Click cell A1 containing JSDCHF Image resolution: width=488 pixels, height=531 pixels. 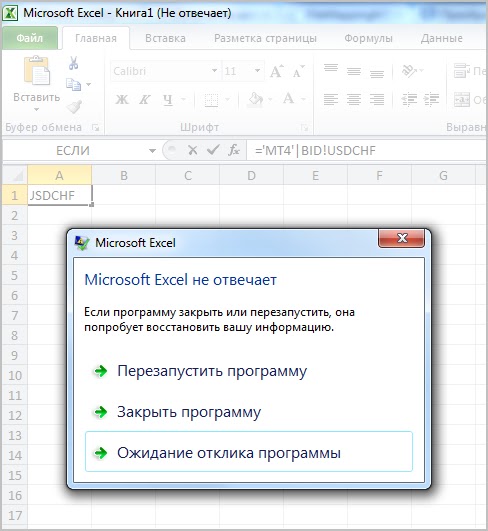[x=60, y=195]
